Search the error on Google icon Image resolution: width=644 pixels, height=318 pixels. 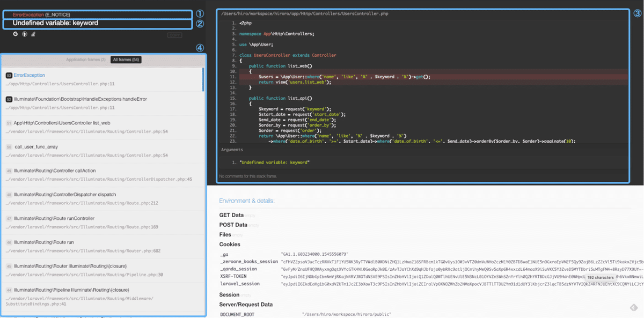(16, 34)
